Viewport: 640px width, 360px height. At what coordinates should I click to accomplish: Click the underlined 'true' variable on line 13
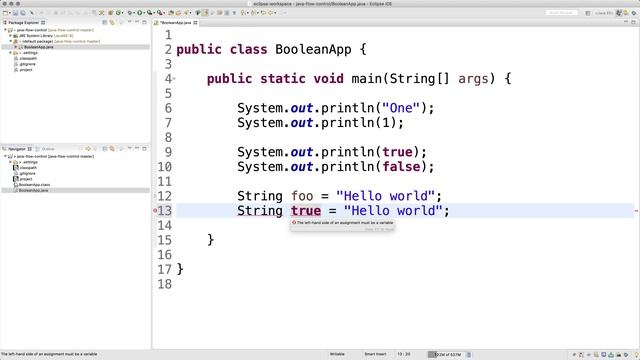click(x=306, y=211)
